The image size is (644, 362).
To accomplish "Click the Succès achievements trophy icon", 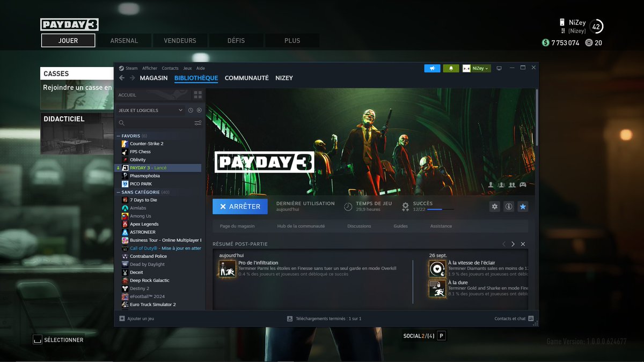I will 406,206.
